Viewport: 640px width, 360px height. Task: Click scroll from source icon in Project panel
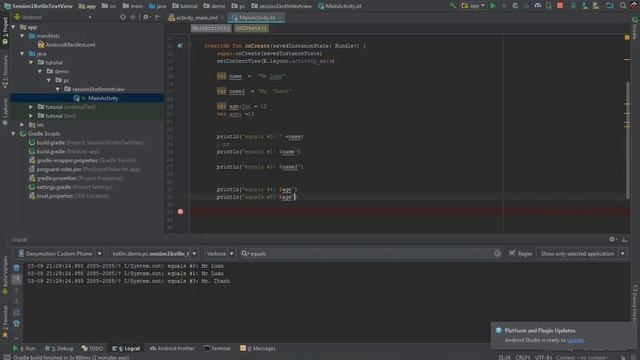pyautogui.click(x=123, y=17)
